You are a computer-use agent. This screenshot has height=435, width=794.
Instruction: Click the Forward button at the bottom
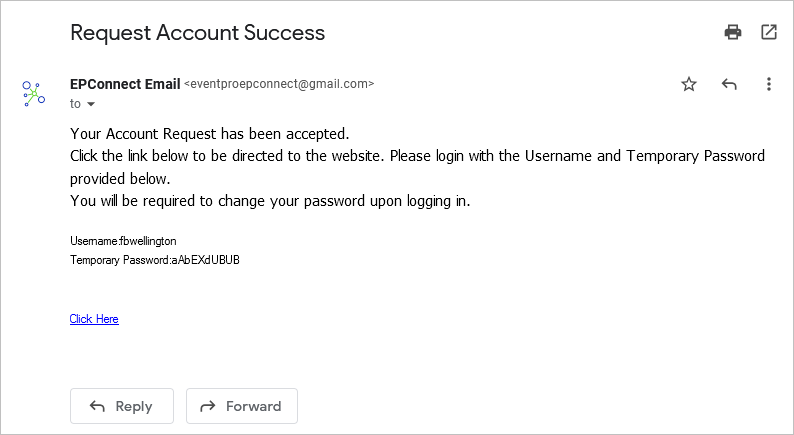242,406
